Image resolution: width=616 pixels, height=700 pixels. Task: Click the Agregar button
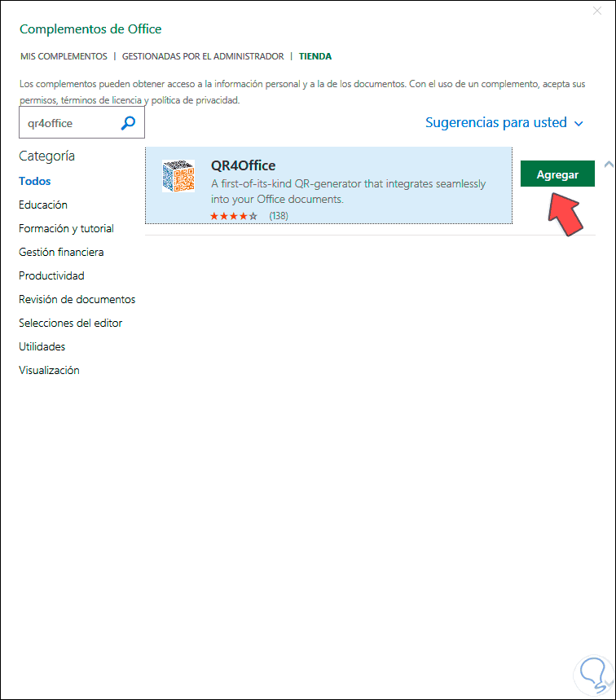tap(557, 174)
